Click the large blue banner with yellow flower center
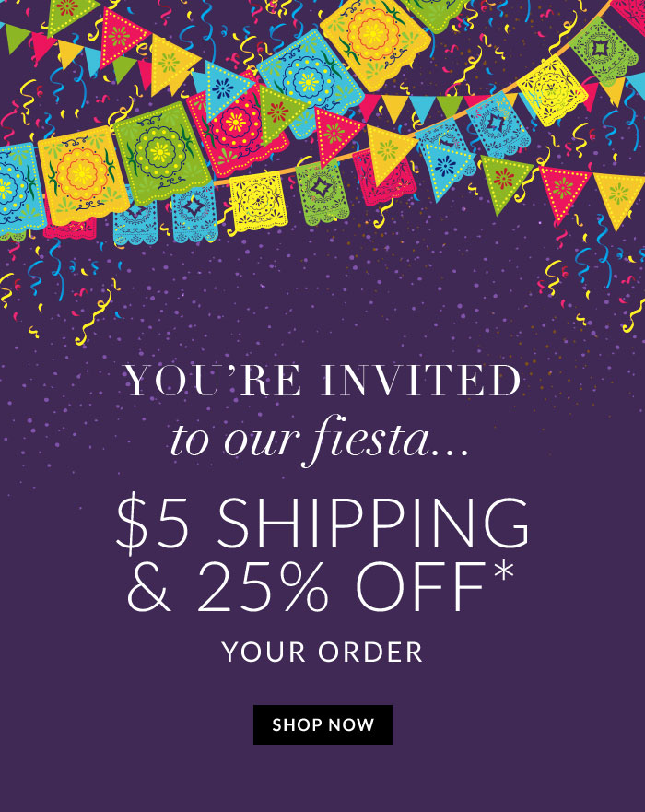 click(x=309, y=82)
